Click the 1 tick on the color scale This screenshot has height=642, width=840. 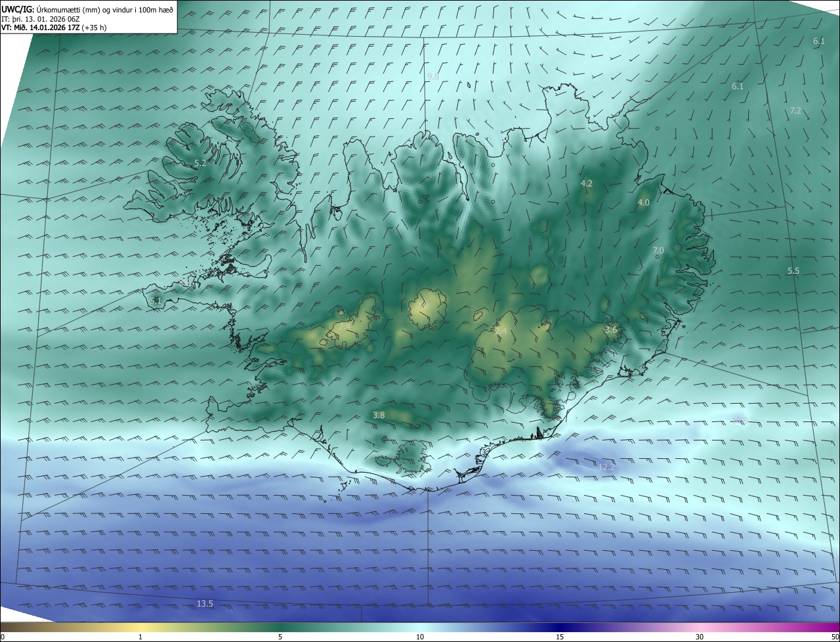click(141, 637)
